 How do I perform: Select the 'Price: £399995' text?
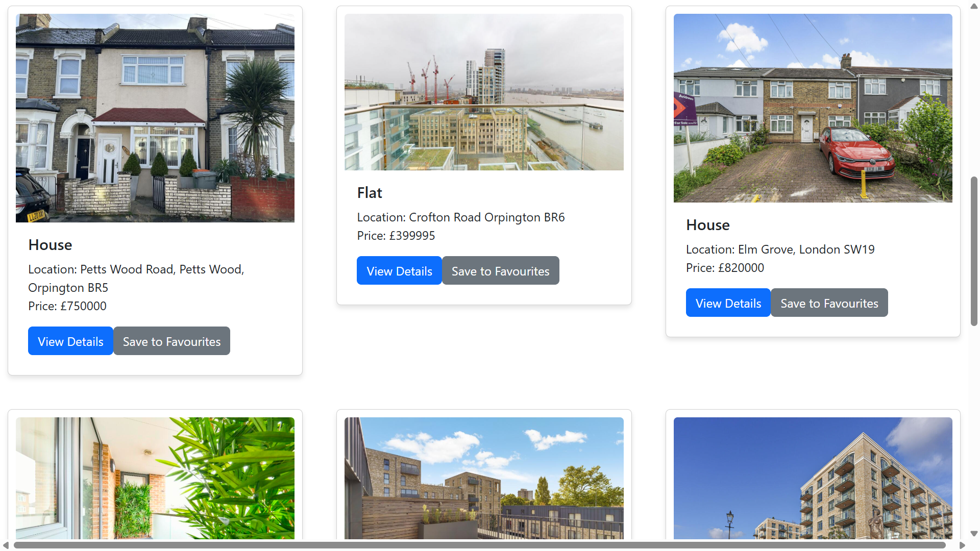click(x=396, y=236)
